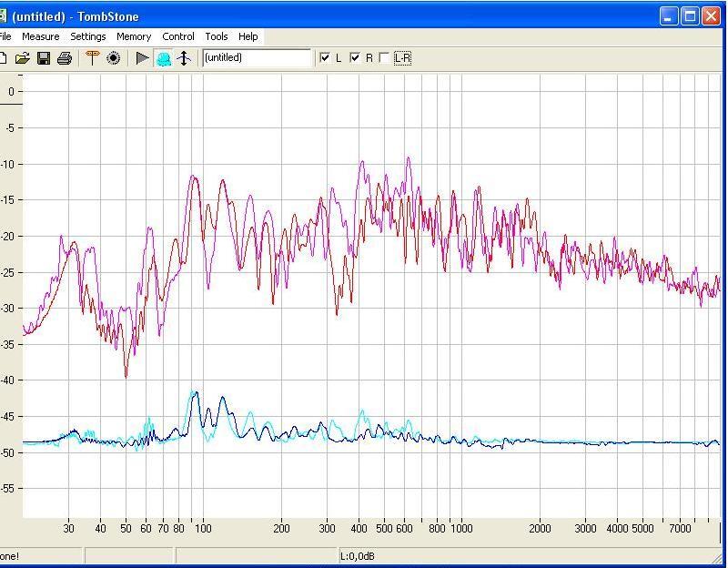Maximize the TombStone window

tap(691, 16)
